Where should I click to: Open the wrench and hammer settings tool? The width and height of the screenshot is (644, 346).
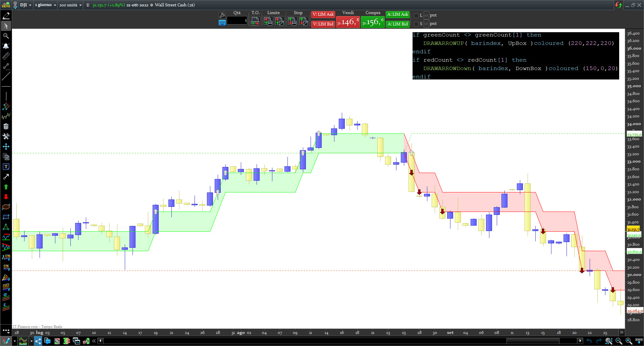tap(6, 136)
